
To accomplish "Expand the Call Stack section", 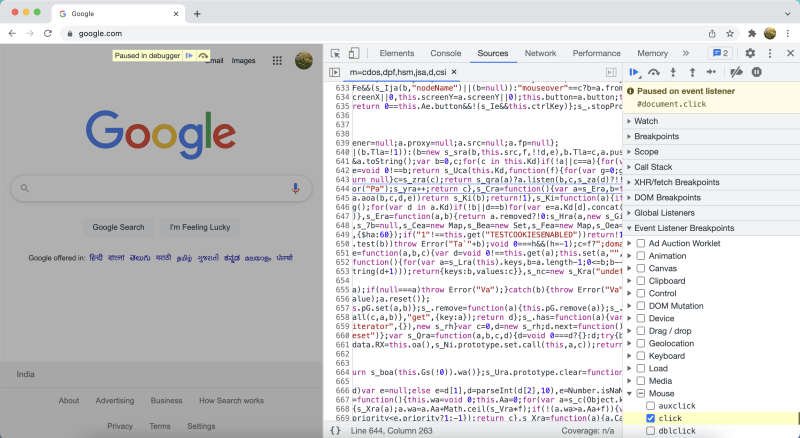I will point(711,167).
